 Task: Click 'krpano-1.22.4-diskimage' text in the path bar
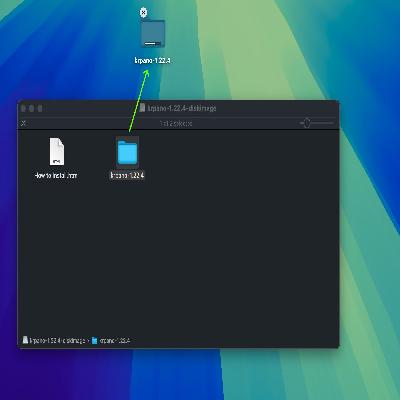point(57,340)
